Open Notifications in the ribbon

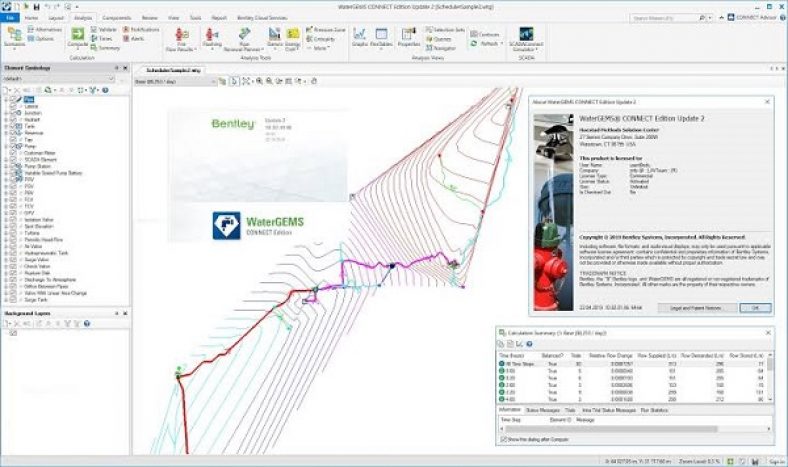[141, 30]
